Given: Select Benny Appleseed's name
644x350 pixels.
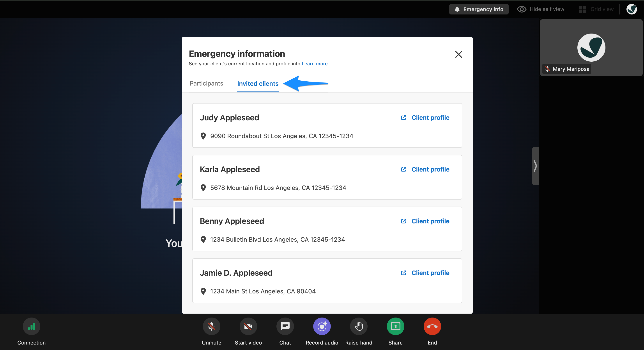Looking at the screenshot, I should pos(232,221).
